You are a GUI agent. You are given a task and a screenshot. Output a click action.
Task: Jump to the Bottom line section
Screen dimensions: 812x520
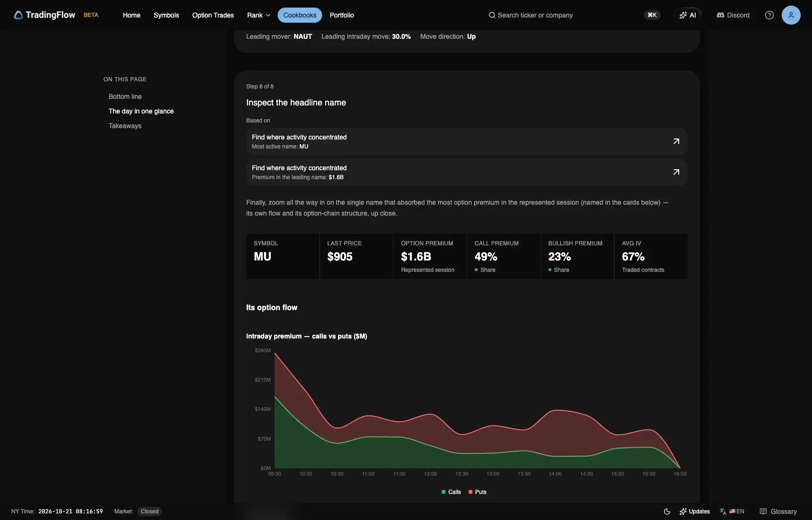click(125, 96)
